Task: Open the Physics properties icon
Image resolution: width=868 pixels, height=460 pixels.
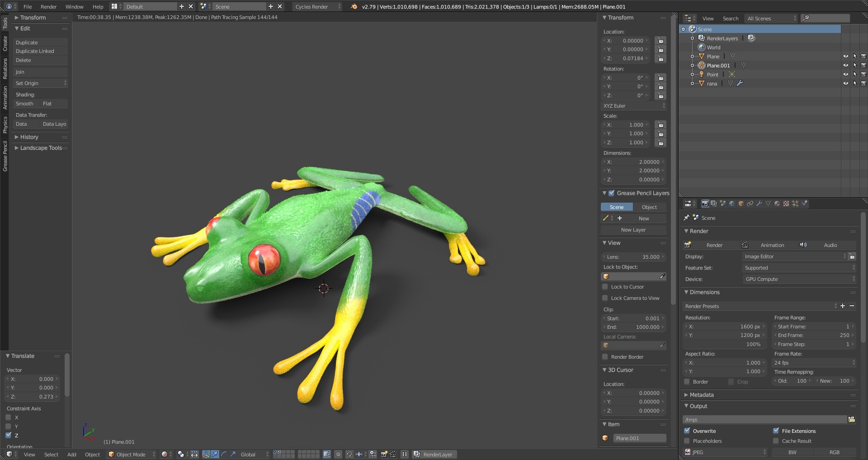Action: [805, 204]
